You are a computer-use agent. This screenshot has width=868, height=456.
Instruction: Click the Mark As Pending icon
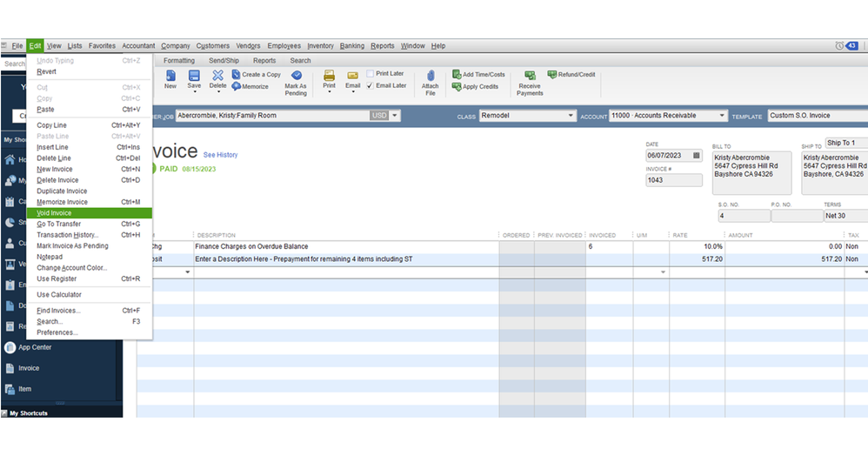pos(296,77)
